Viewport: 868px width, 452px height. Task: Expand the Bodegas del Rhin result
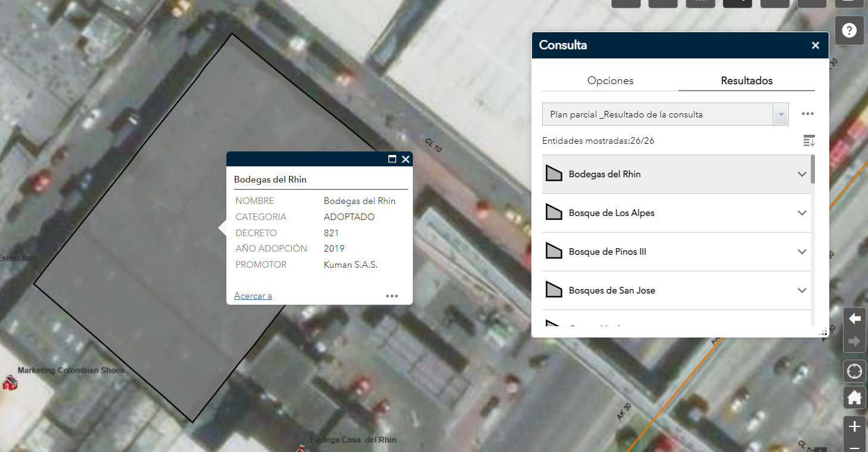802,174
